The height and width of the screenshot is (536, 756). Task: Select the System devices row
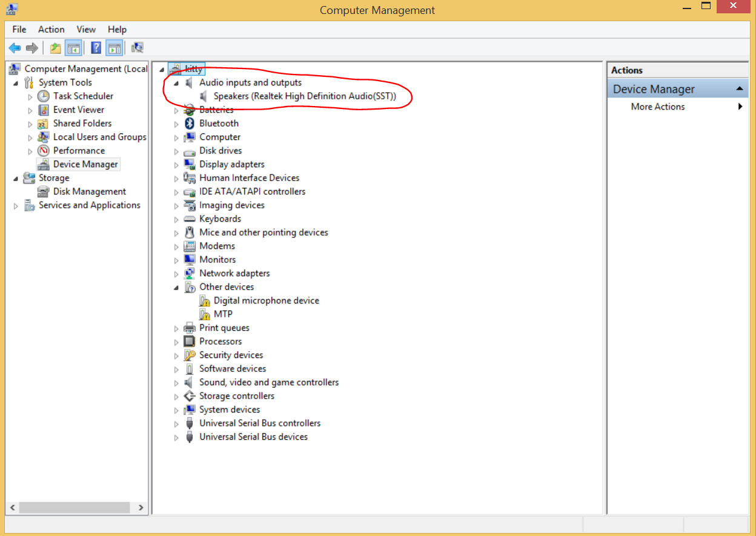pos(230,409)
